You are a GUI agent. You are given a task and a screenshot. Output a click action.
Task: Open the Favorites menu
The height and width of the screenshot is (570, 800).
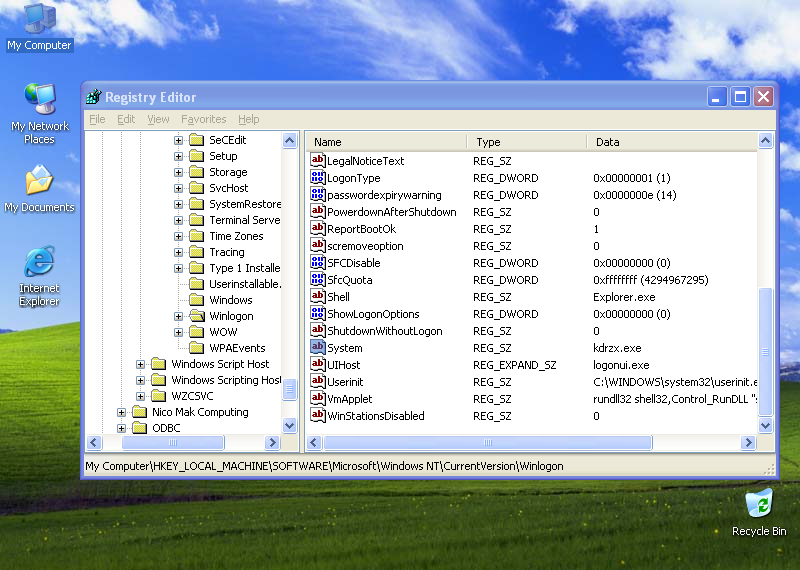point(203,119)
